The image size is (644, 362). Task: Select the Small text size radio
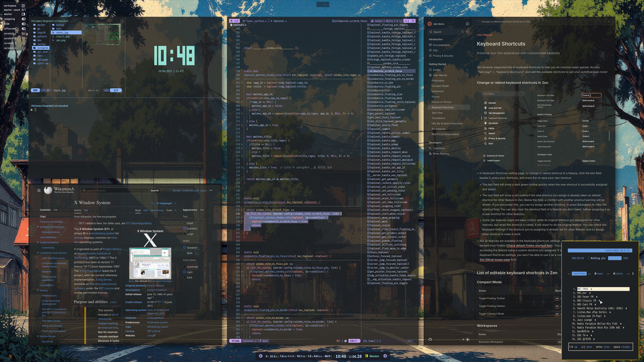[184, 223]
